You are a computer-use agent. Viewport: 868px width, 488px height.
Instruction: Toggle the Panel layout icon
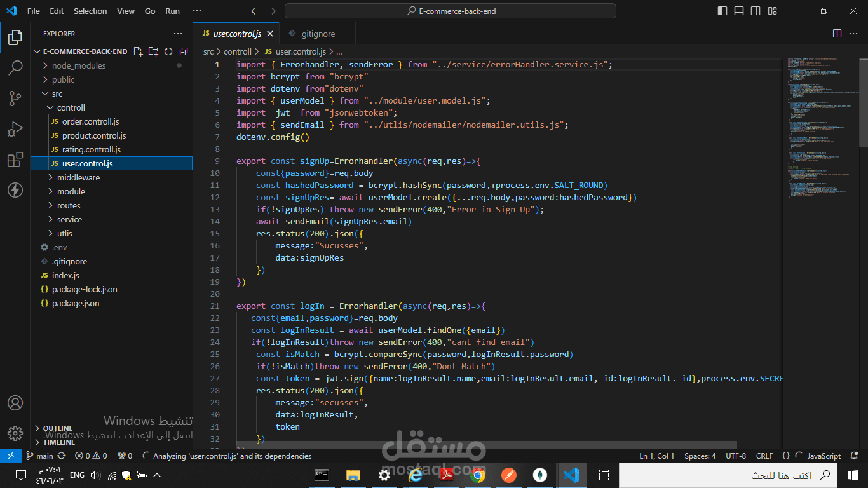click(x=739, y=11)
